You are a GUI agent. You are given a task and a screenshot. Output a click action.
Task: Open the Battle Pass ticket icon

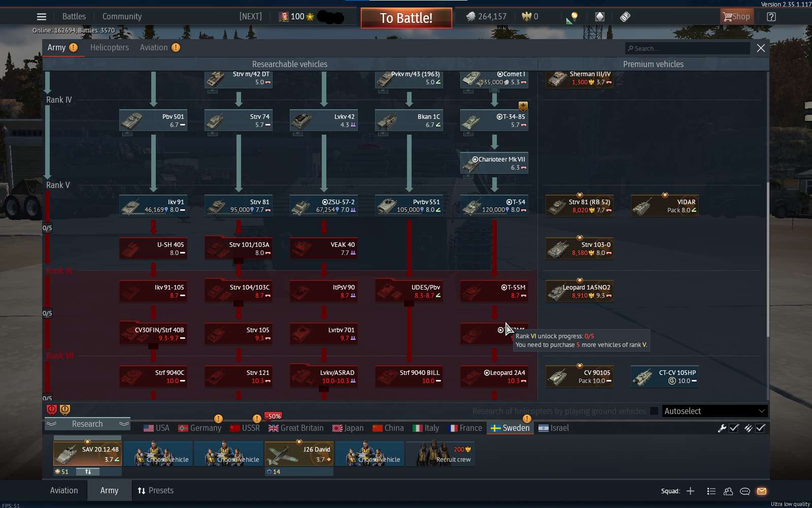click(625, 17)
